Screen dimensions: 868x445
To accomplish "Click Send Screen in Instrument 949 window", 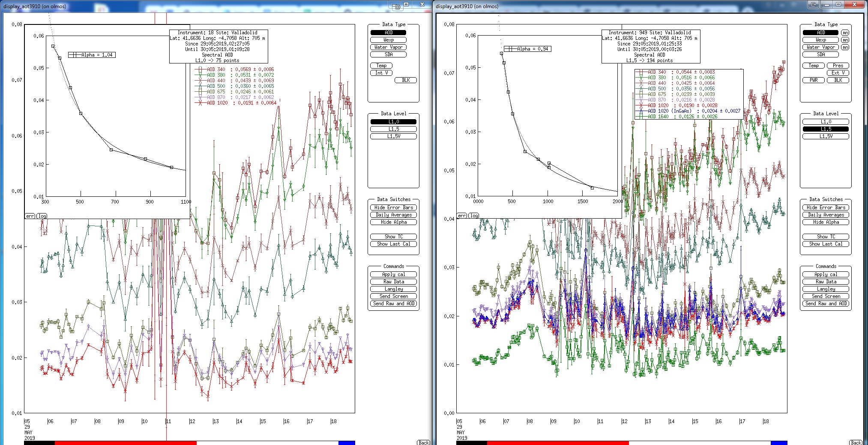I will pyautogui.click(x=826, y=296).
